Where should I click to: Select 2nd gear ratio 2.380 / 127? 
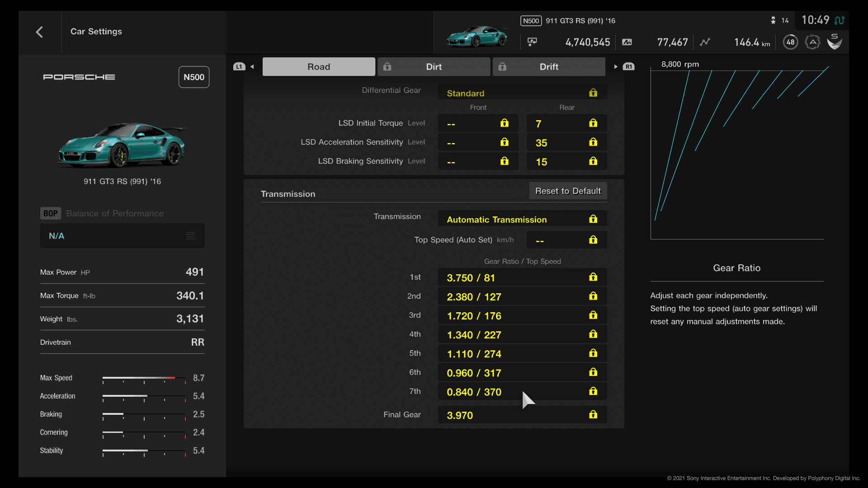(523, 296)
